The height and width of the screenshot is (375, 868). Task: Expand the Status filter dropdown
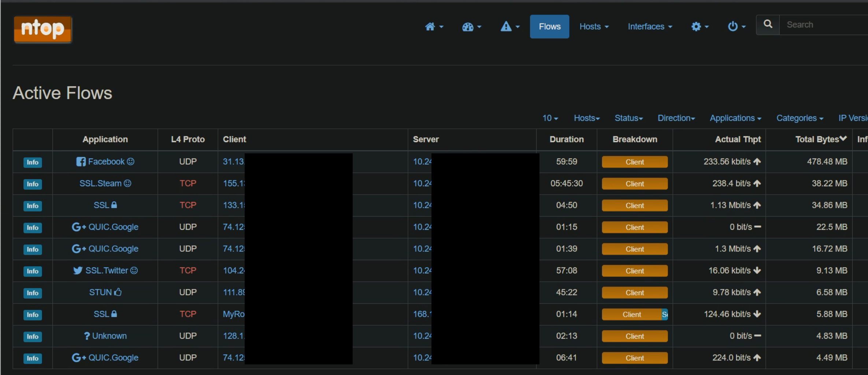point(629,118)
